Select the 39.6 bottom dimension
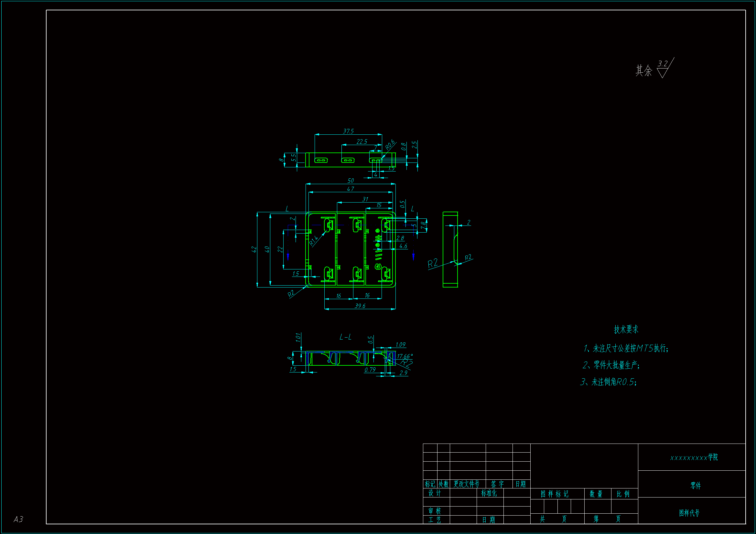Image resolution: width=756 pixels, height=534 pixels. (360, 306)
